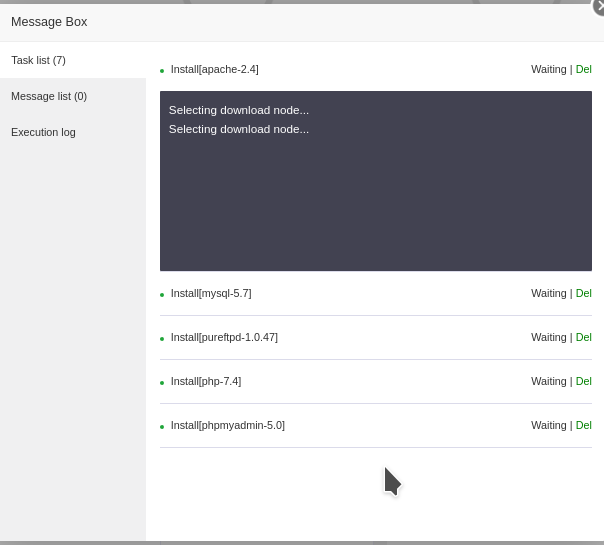Select the Install[pureftpd-1.0.47] task row
604x545 pixels.
pos(376,337)
